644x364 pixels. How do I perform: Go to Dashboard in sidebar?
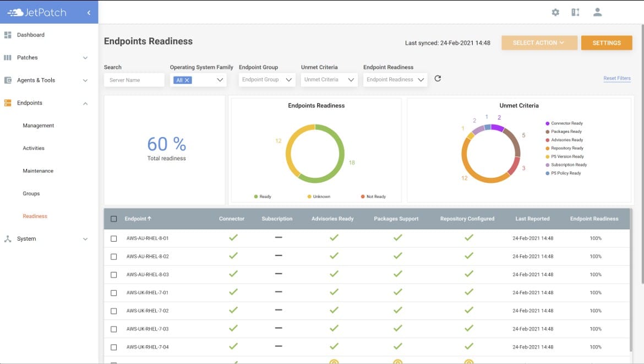(x=31, y=35)
